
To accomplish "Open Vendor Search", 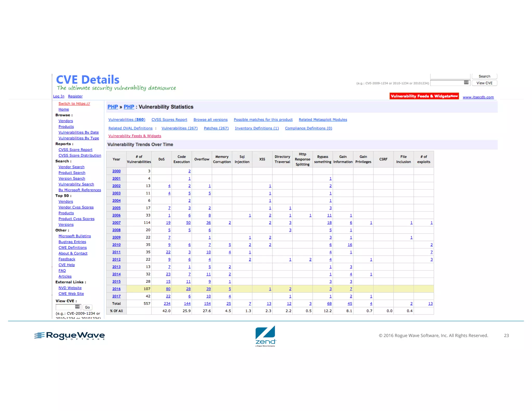I will click(x=71, y=167).
